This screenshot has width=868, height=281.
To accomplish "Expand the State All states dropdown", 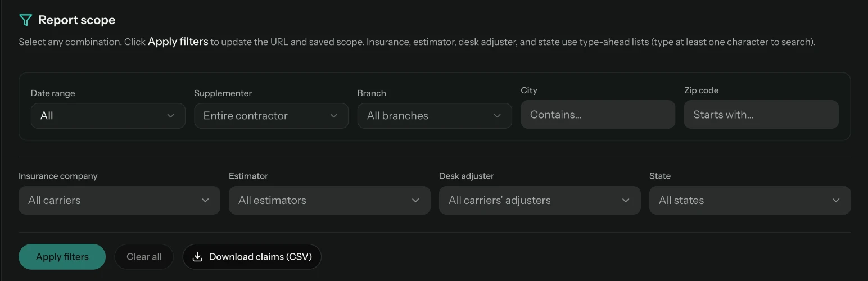I will (750, 200).
